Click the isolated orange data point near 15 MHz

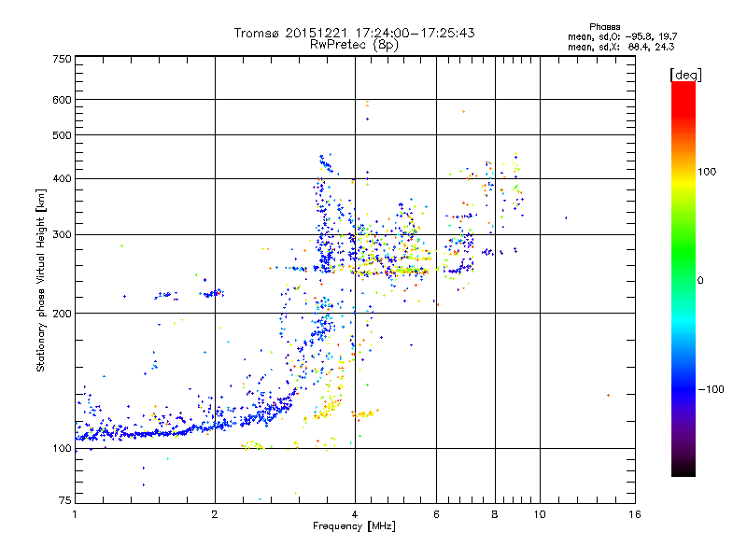tap(609, 395)
